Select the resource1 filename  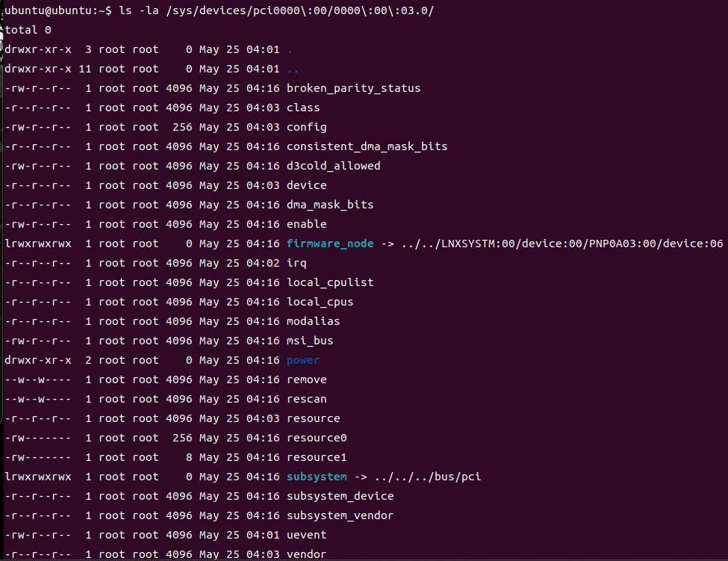317,457
